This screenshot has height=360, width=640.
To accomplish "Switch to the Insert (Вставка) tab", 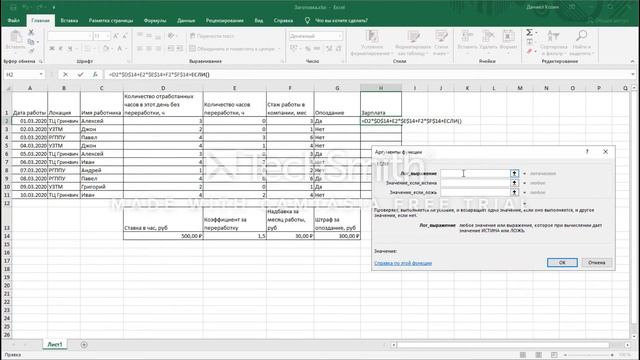I will (x=69, y=20).
